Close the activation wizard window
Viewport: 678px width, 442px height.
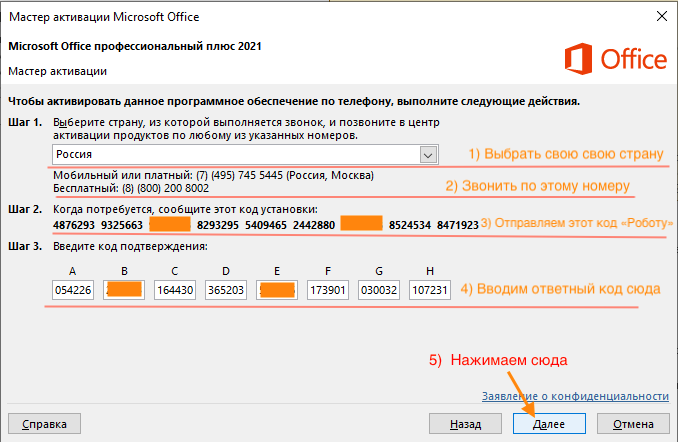[x=662, y=16]
